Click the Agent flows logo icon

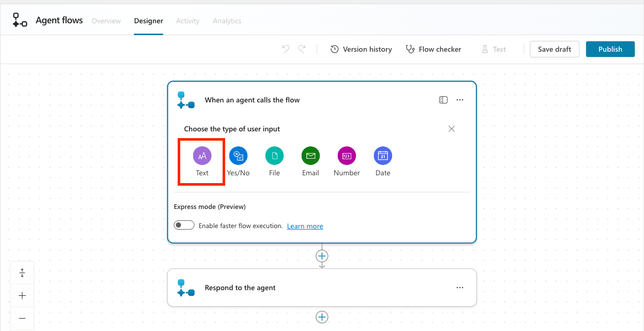(20, 21)
